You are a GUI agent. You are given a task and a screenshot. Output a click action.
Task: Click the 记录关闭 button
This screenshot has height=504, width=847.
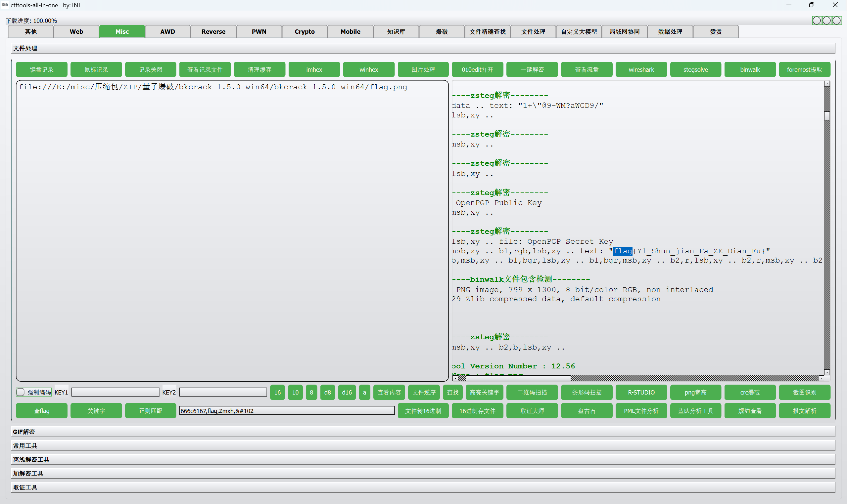pos(151,70)
